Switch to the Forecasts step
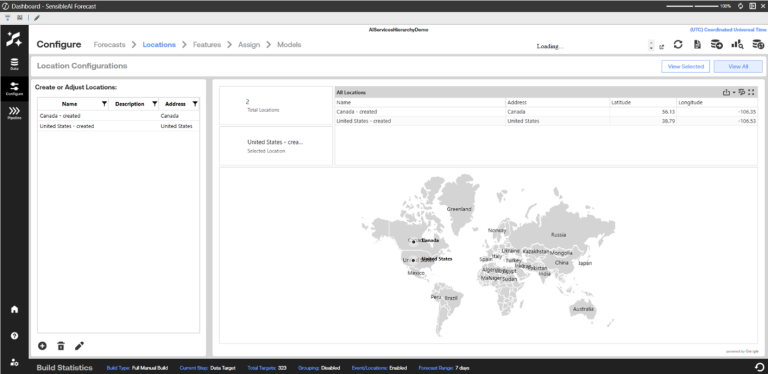This screenshot has width=768, height=374. point(109,45)
